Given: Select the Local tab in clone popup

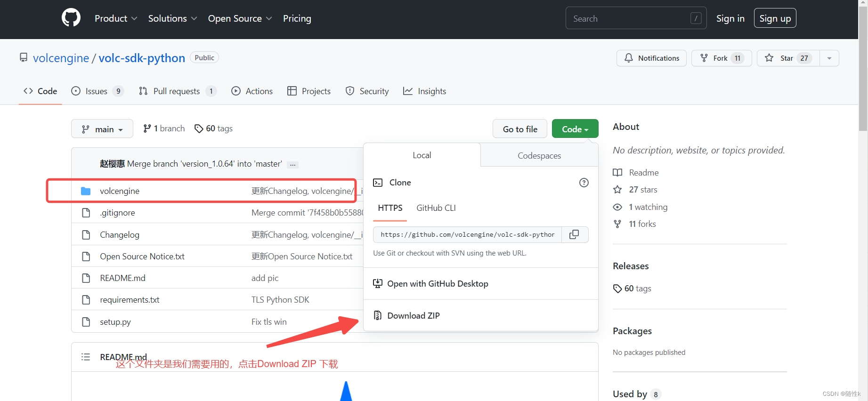Looking at the screenshot, I should pos(422,155).
